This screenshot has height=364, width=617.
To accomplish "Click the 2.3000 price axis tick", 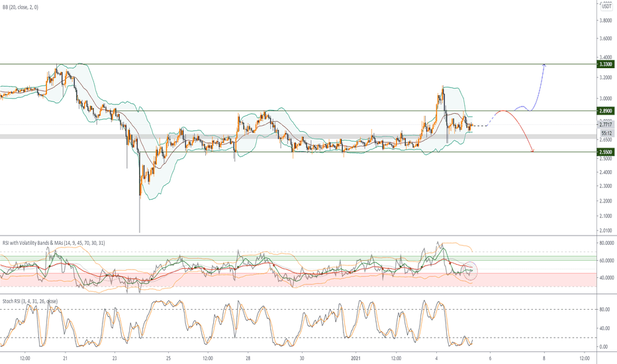I will (606, 186).
